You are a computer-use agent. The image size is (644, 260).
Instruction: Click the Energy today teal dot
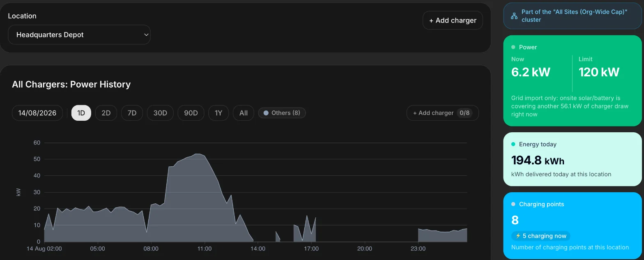513,144
